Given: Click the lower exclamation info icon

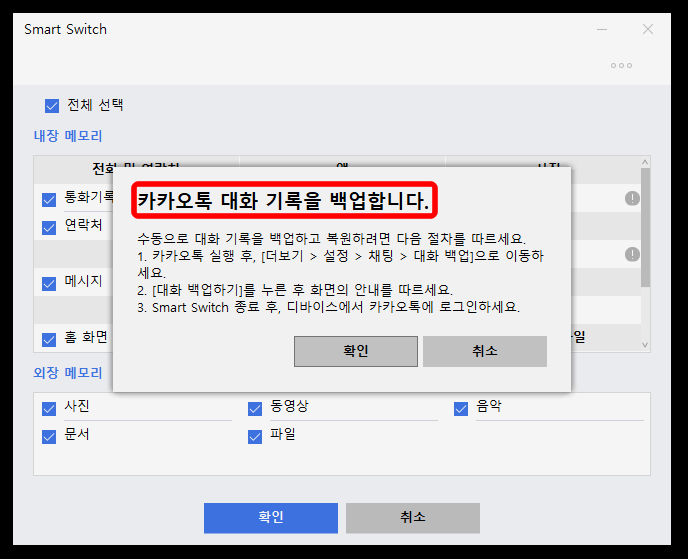Looking at the screenshot, I should (x=632, y=254).
